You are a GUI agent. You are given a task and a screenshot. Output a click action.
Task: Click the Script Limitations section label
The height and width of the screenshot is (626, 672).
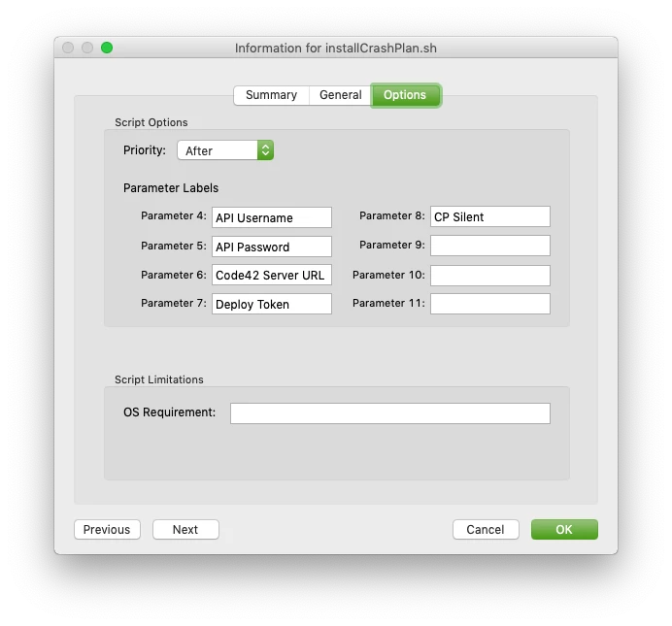point(159,379)
